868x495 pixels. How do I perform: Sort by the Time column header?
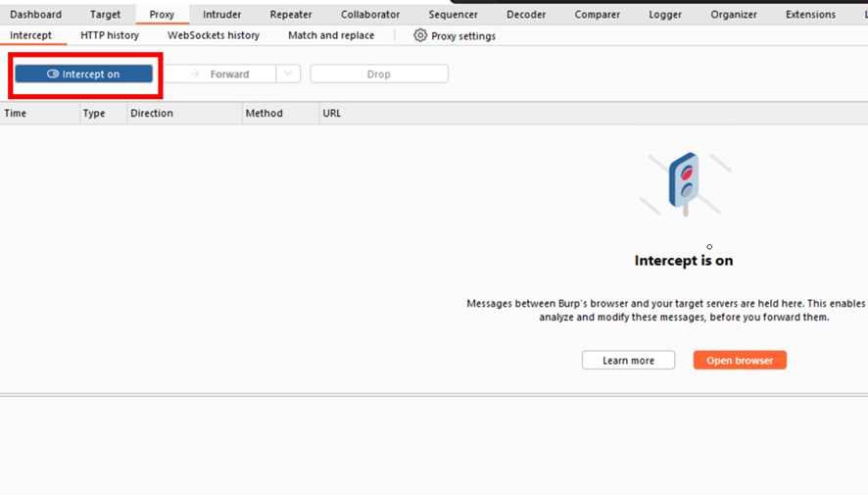pyautogui.click(x=40, y=113)
